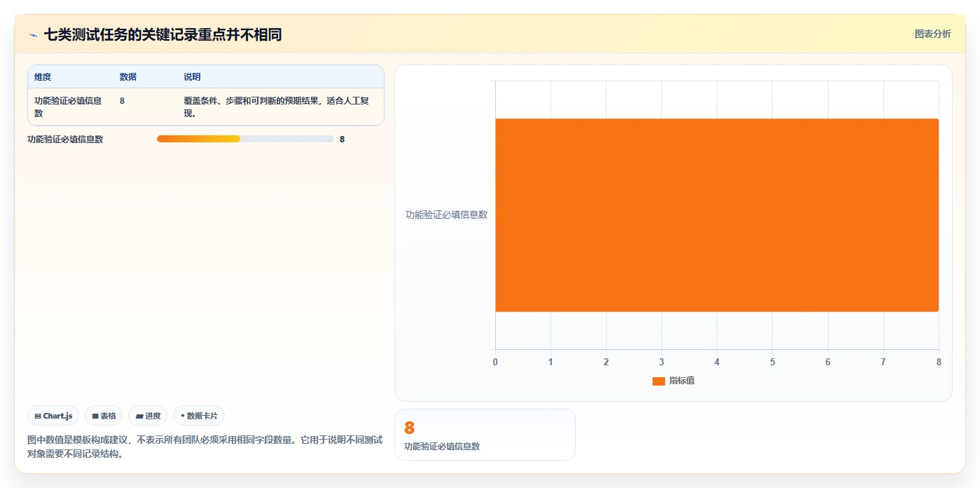Viewport: 980px width, 488px height.
Task: Click the Chart.js chip's small icon
Action: (38, 416)
